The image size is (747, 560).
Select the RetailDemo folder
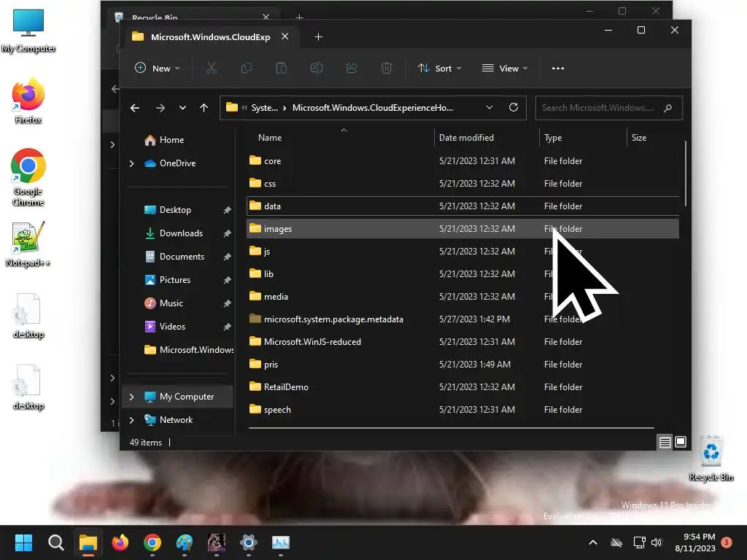462,387
